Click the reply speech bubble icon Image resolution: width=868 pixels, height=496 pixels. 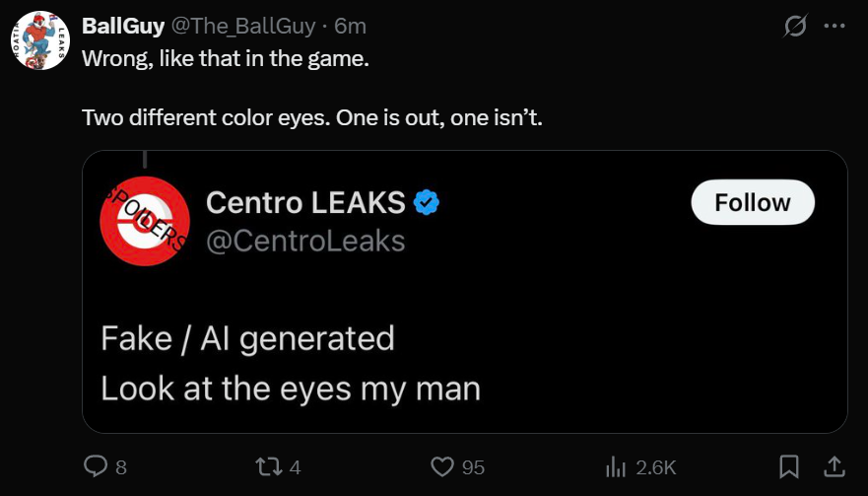pos(95,465)
